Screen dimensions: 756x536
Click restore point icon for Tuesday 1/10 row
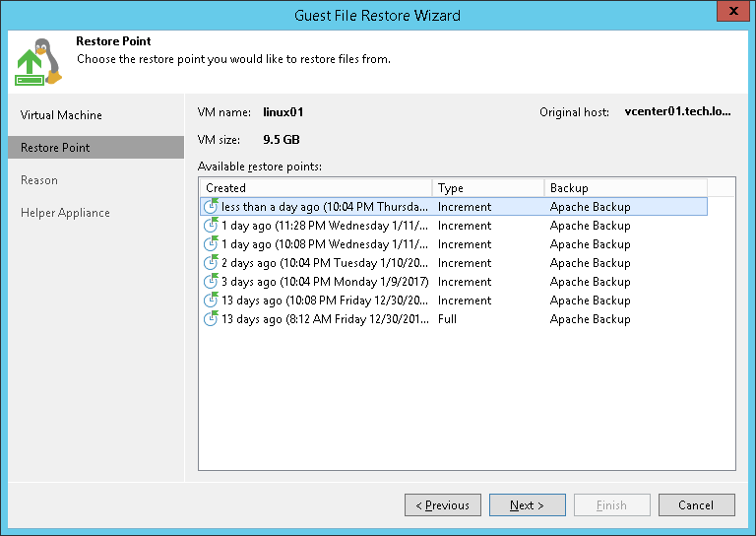(x=211, y=262)
